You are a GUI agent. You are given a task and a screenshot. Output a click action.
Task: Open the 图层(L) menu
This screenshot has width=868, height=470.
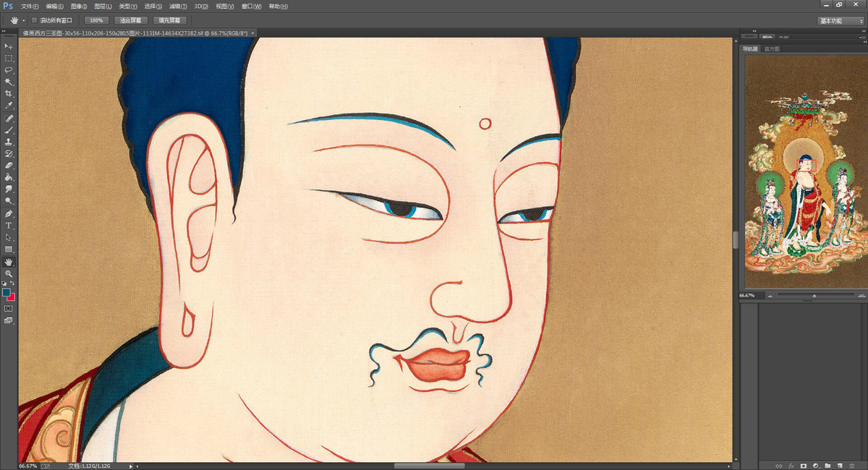tap(103, 6)
